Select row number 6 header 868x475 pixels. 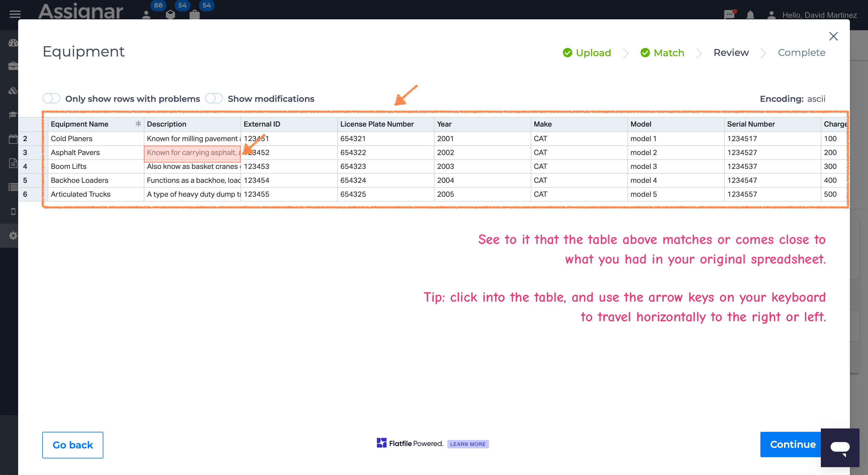coord(30,194)
